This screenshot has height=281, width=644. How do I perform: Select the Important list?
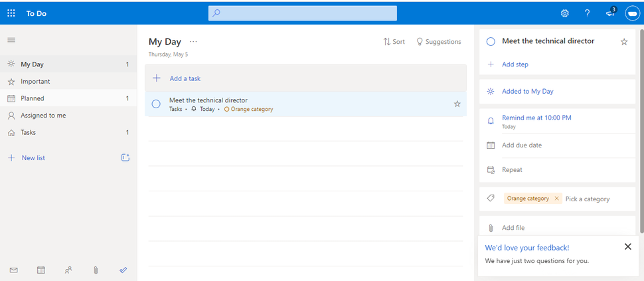point(35,81)
